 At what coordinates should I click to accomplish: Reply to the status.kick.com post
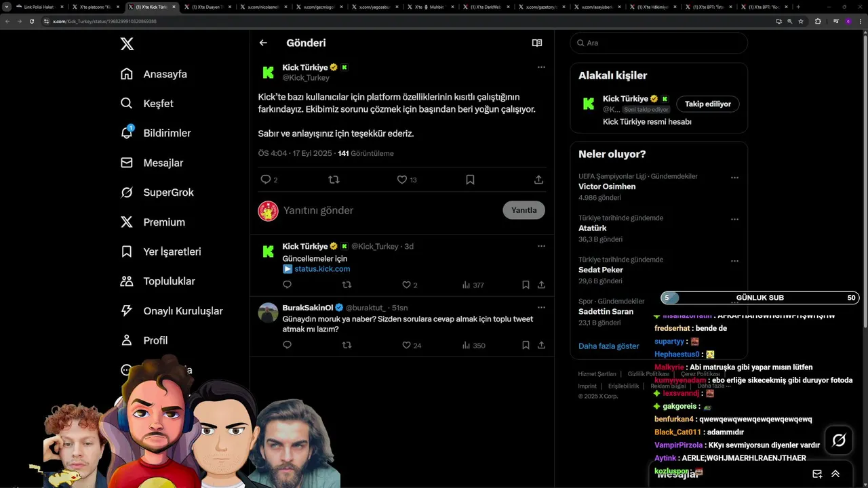click(x=287, y=285)
